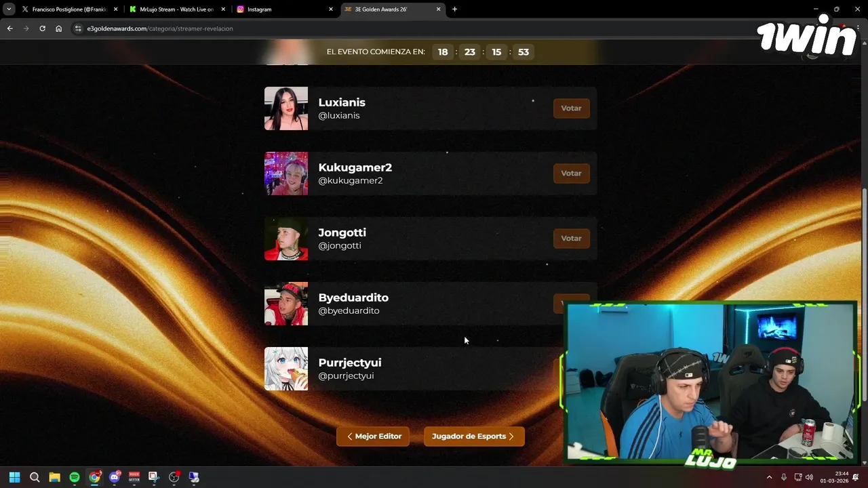
Task: Close the MrLujo Stream tab
Action: (x=223, y=9)
